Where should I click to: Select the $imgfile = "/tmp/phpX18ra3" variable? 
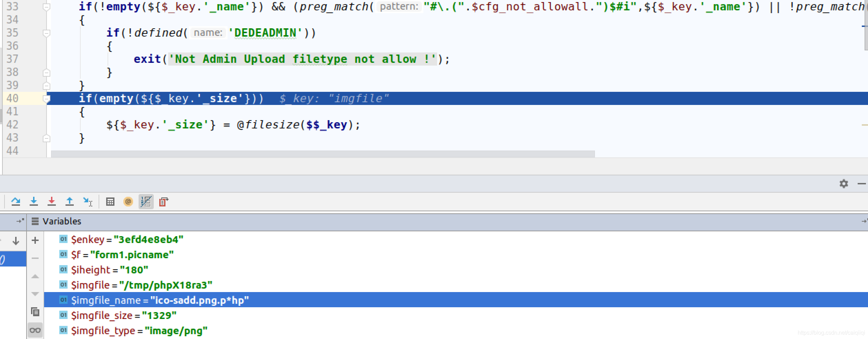pos(456,285)
